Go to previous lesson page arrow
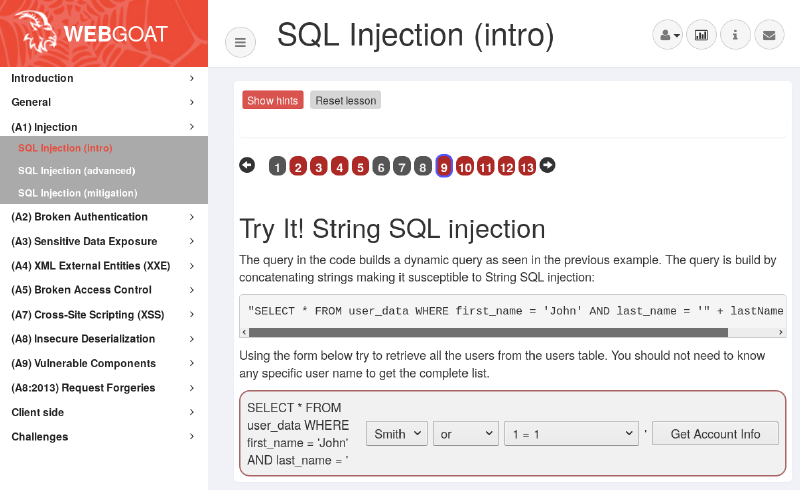This screenshot has height=490, width=800. [247, 165]
